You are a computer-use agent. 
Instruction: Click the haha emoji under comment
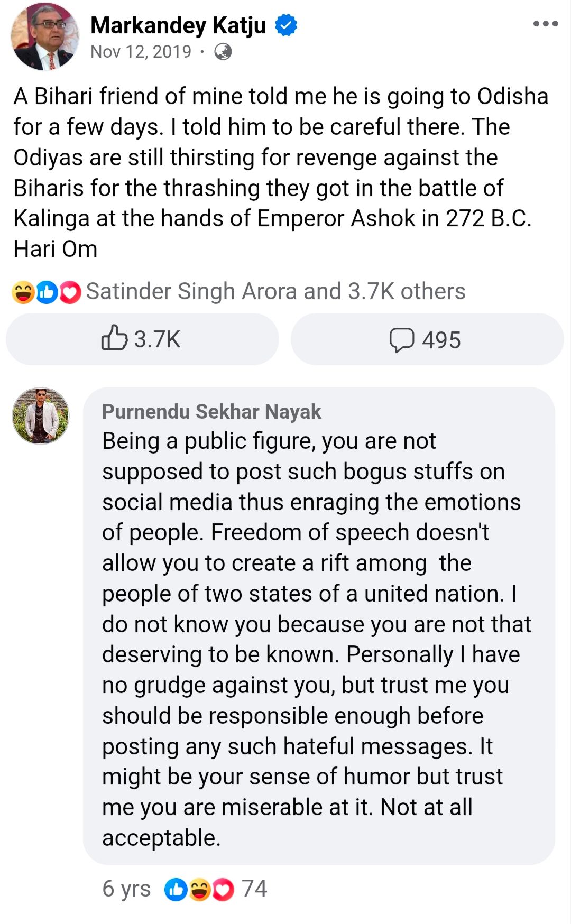tap(199, 890)
